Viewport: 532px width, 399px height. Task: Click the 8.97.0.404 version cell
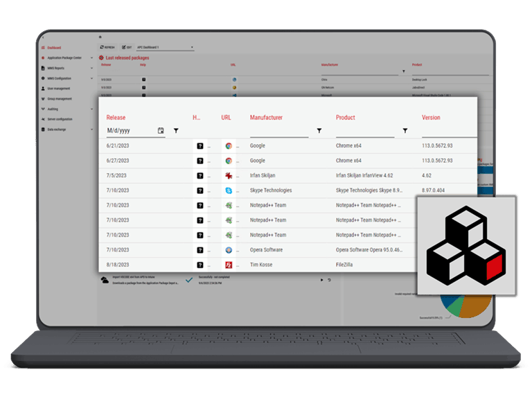[x=433, y=190]
